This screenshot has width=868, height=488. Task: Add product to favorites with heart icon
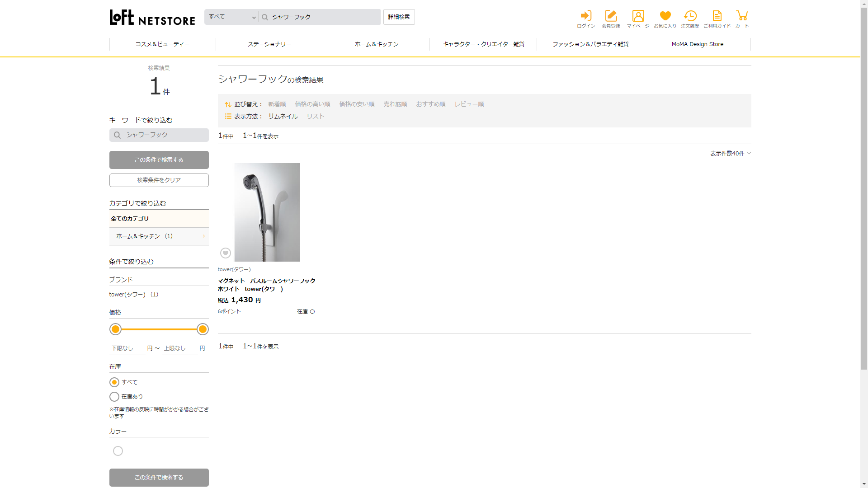point(226,253)
